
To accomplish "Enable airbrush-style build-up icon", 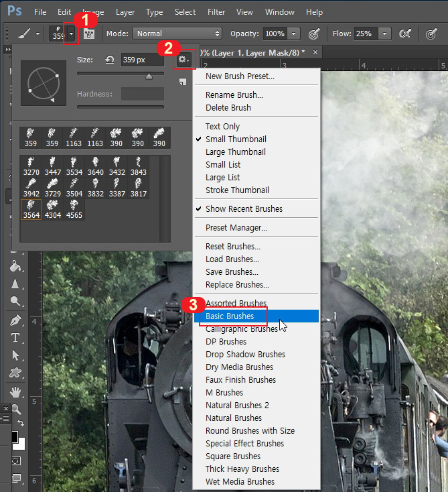I will pos(404,34).
